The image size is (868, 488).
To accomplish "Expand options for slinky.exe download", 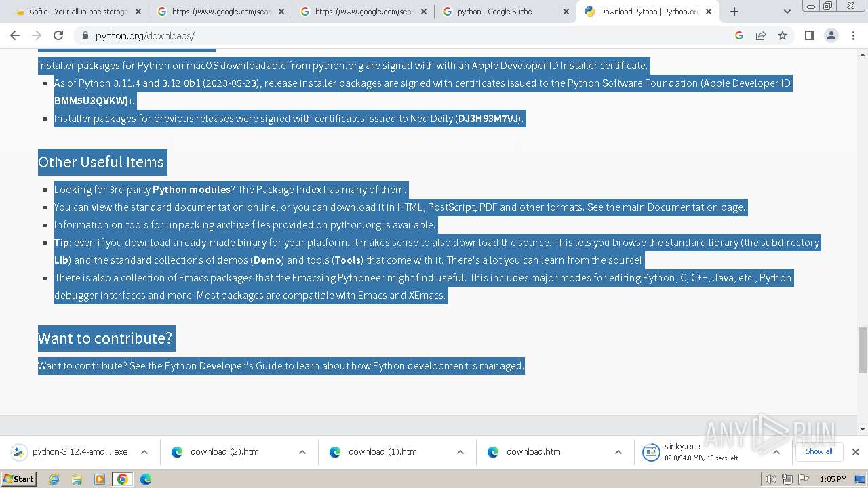I will tap(776, 452).
